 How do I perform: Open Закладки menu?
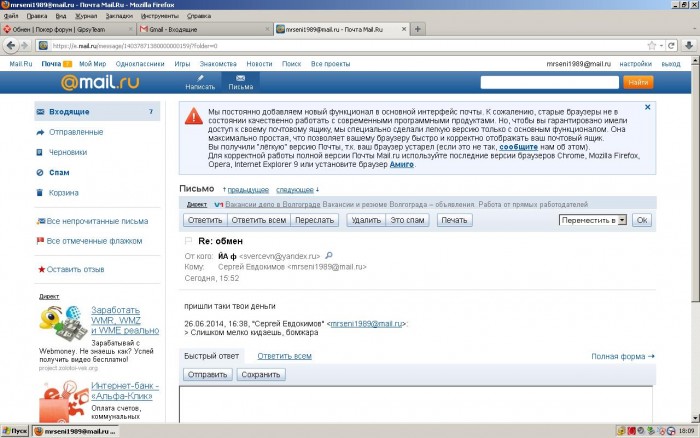[119, 16]
